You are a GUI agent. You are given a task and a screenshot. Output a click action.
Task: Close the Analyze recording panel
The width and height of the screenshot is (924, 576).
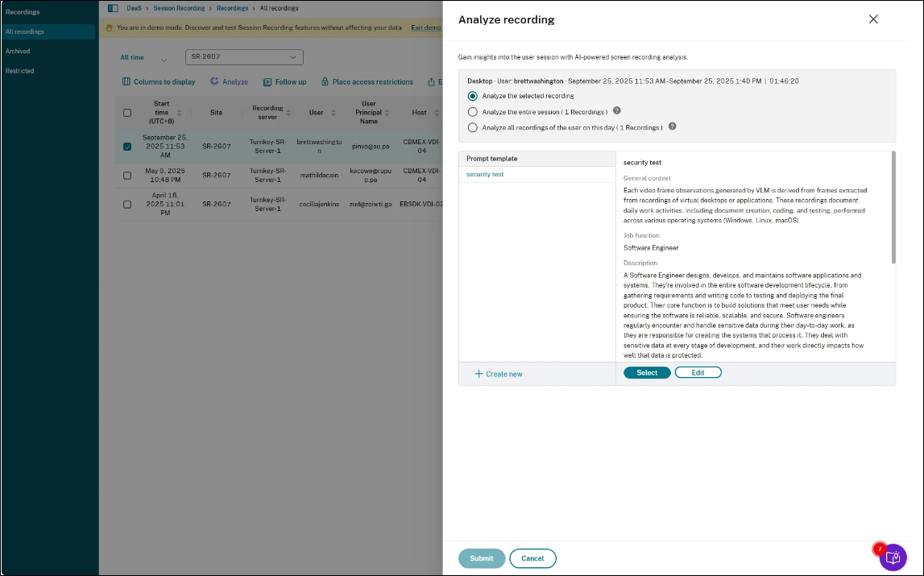coord(873,19)
